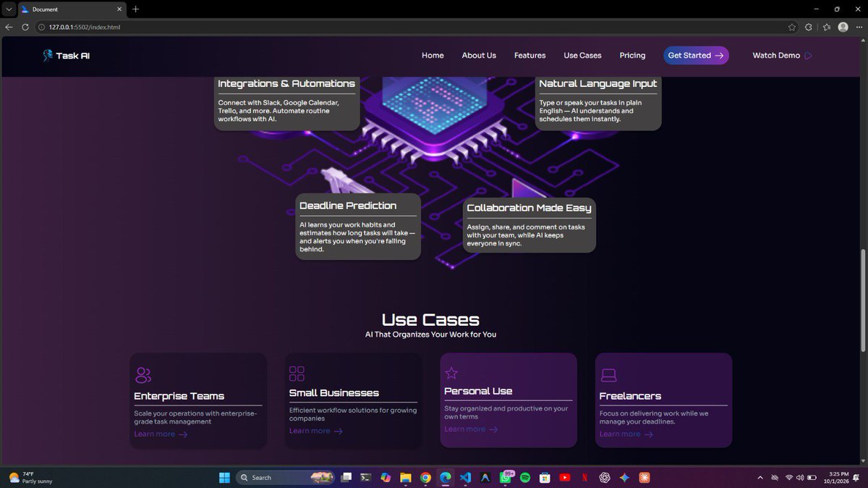Open WhatsApp from the taskbar
The image size is (868, 488).
pos(506,477)
